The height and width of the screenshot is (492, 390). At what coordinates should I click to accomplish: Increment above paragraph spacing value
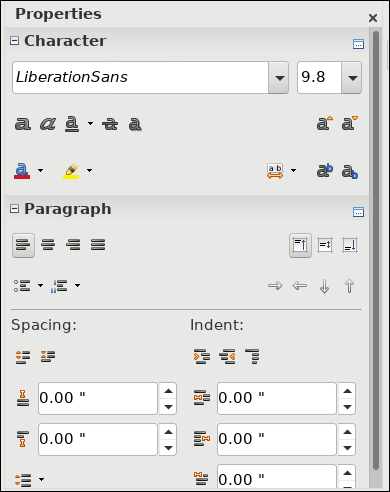168,391
